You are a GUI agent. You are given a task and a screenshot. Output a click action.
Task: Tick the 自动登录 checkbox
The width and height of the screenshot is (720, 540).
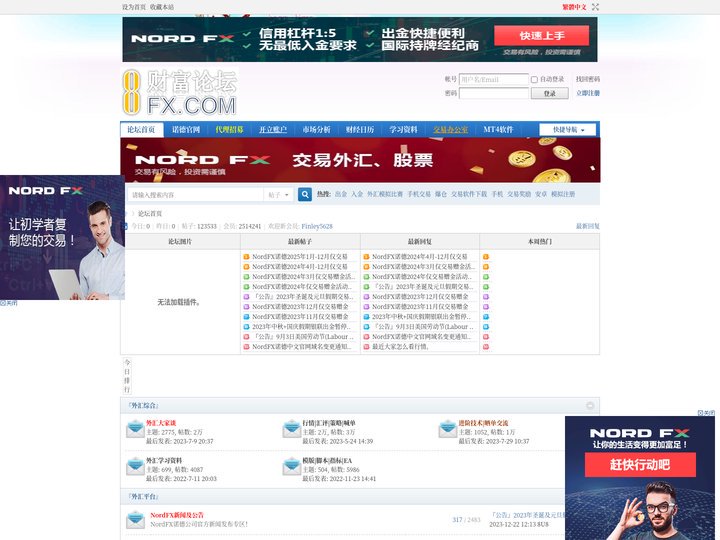click(x=534, y=79)
